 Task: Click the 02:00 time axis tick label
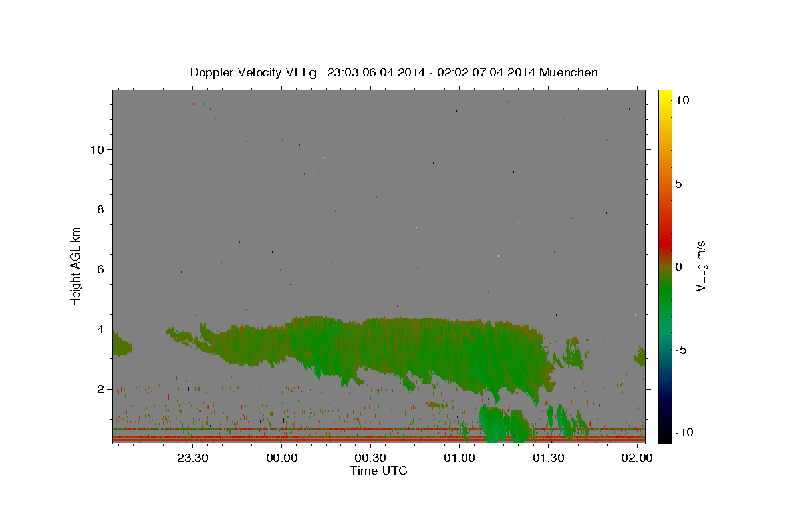[637, 458]
